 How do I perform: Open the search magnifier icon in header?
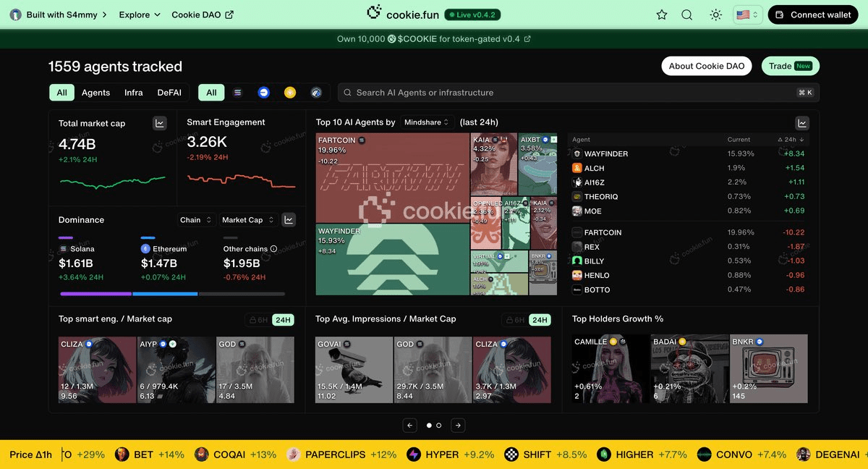click(x=687, y=14)
